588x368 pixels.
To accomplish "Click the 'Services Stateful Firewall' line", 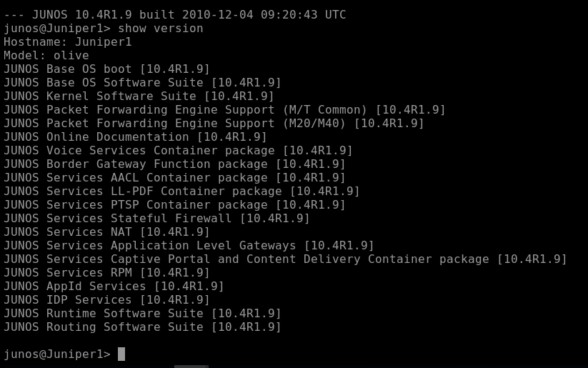I will coord(156,219).
